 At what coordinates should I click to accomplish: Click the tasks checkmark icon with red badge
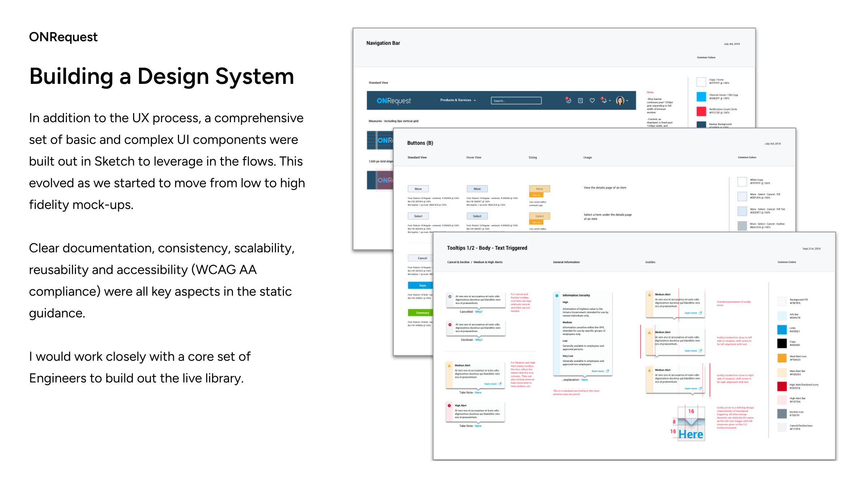tap(568, 100)
